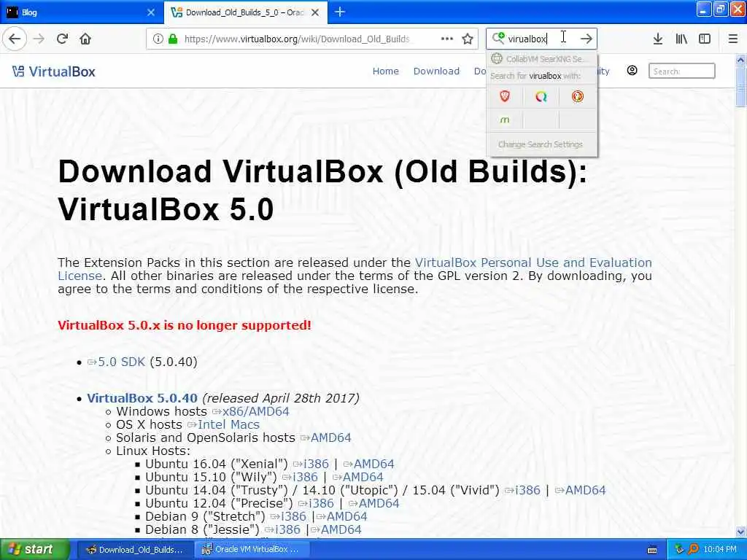This screenshot has height=560, width=747.
Task: Download Ubuntu 14.04 Trusty AMD64
Action: tap(585, 490)
